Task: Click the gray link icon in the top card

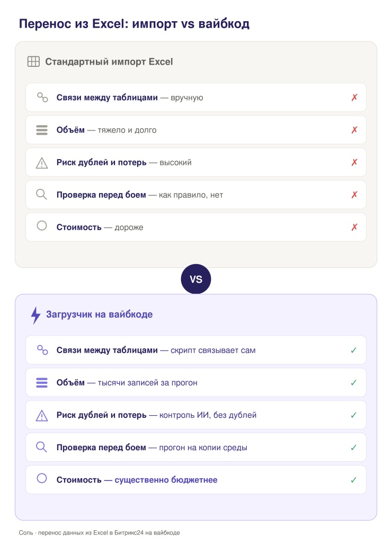Action: tap(42, 98)
